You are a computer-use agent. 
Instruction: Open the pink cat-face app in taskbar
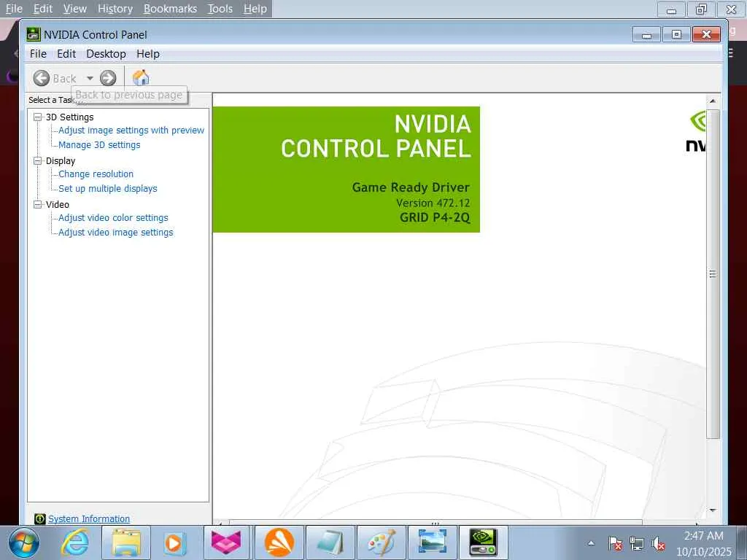pos(226,542)
